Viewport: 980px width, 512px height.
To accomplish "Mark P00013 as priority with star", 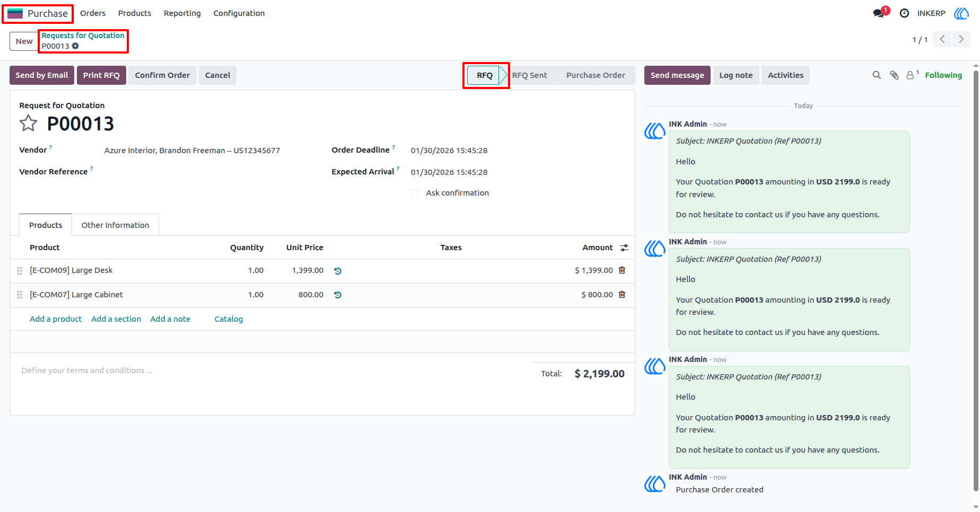I will click(x=28, y=123).
